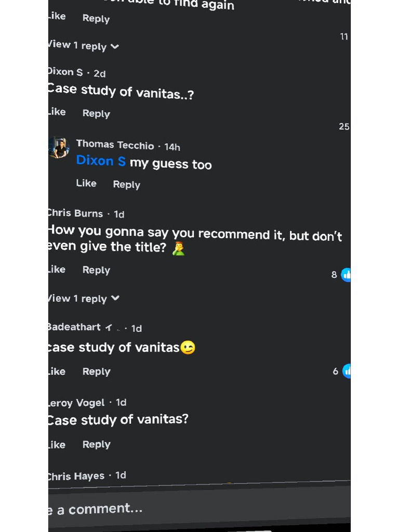Viewport: 399px width, 532px height.
Task: Expand replies under Chris Burns' comment
Action: tap(84, 299)
